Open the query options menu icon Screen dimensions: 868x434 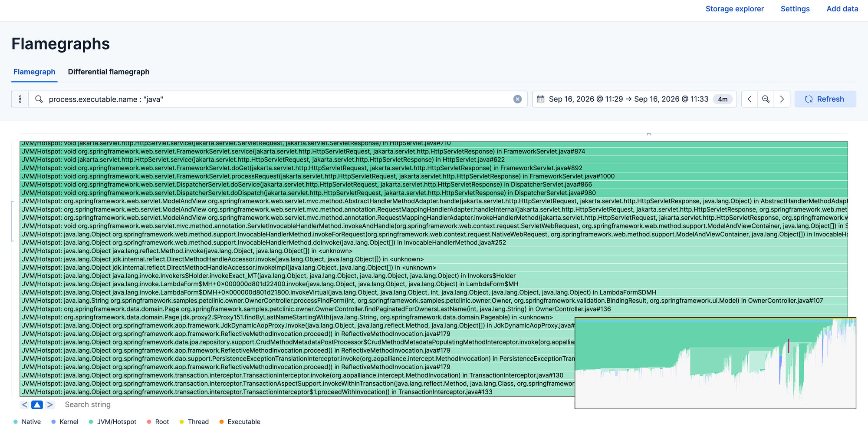coord(20,99)
